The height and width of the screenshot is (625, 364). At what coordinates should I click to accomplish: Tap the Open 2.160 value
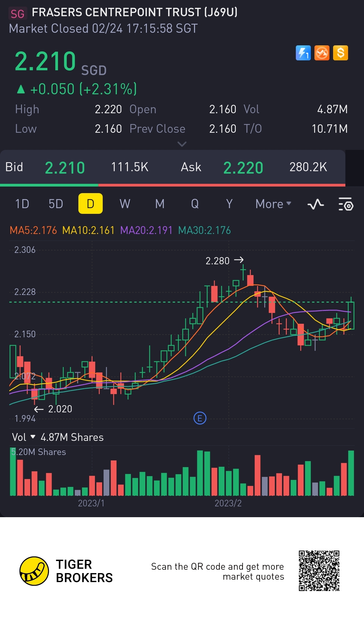(x=223, y=109)
